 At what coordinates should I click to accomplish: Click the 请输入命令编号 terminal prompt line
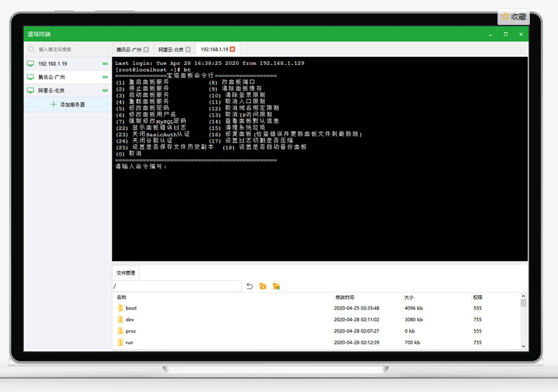click(x=141, y=166)
